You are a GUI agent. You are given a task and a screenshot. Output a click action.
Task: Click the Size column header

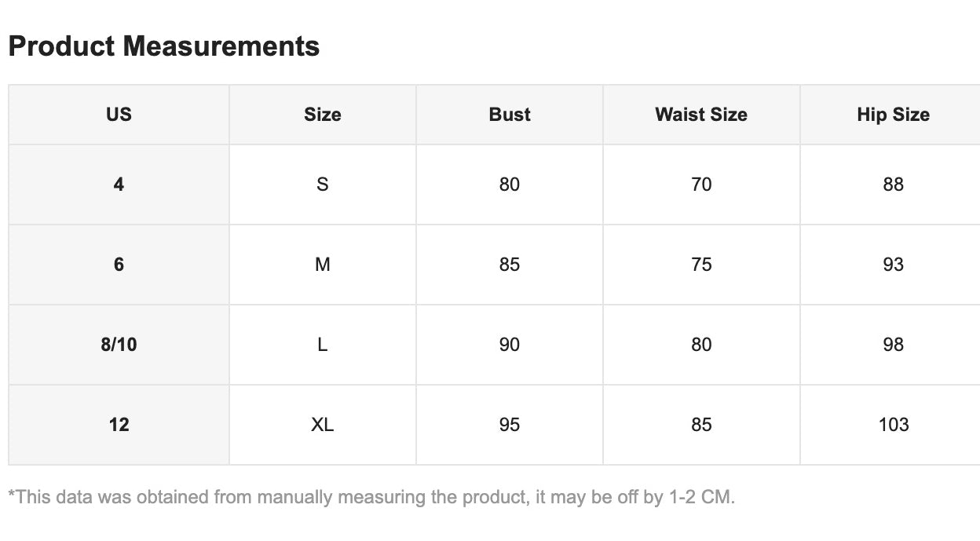coord(323,115)
